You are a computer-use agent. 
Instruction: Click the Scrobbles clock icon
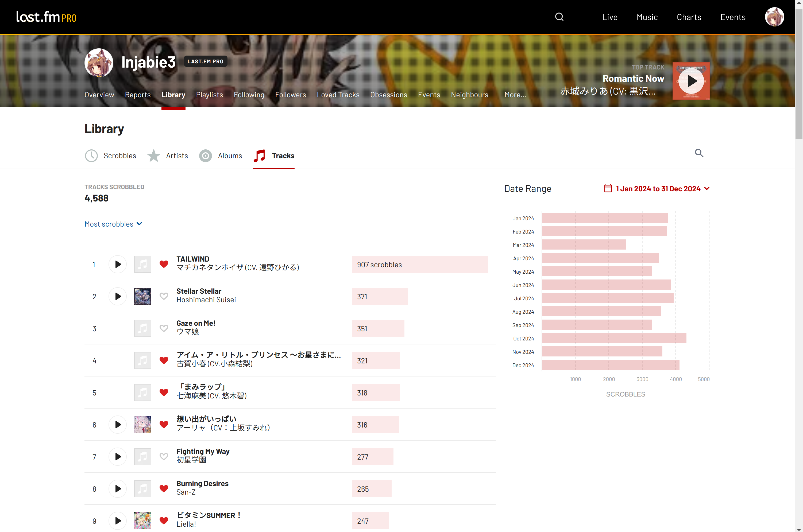click(x=91, y=156)
